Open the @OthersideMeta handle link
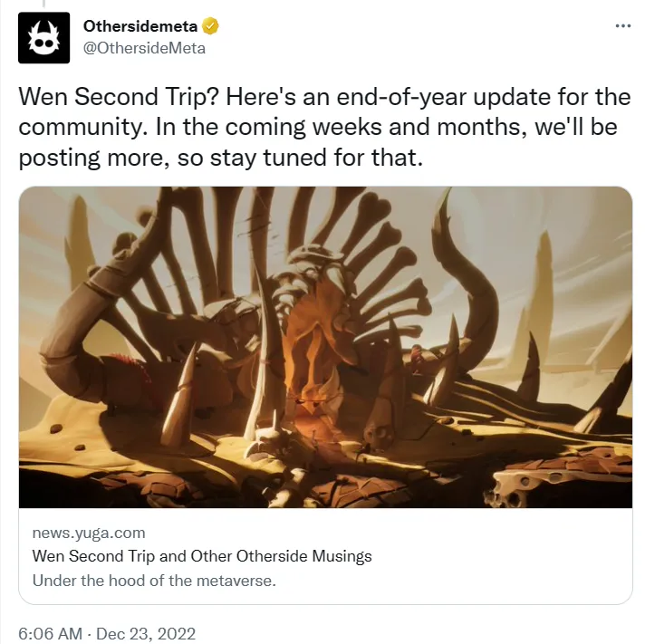 tap(144, 48)
